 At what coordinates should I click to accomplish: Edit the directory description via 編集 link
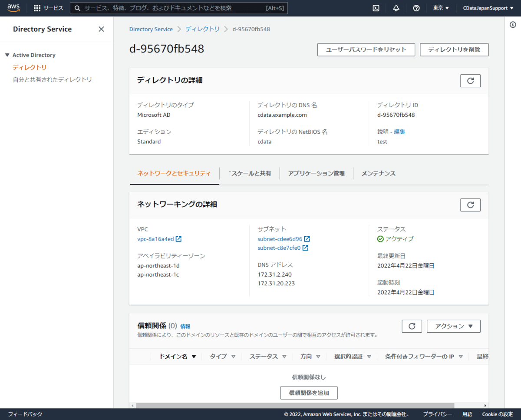399,131
